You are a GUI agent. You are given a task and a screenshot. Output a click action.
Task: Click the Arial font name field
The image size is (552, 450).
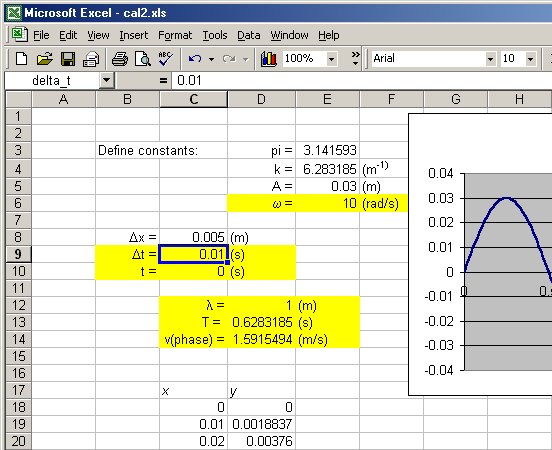428,59
